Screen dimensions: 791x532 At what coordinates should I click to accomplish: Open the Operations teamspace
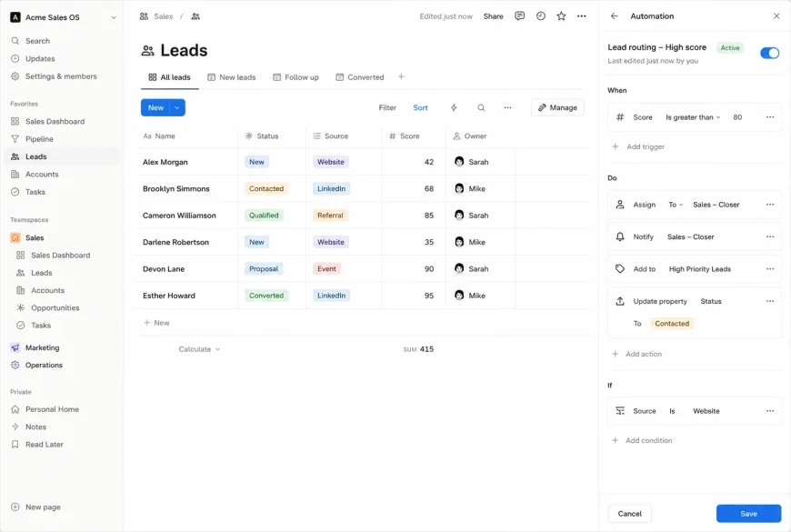pyautogui.click(x=44, y=365)
